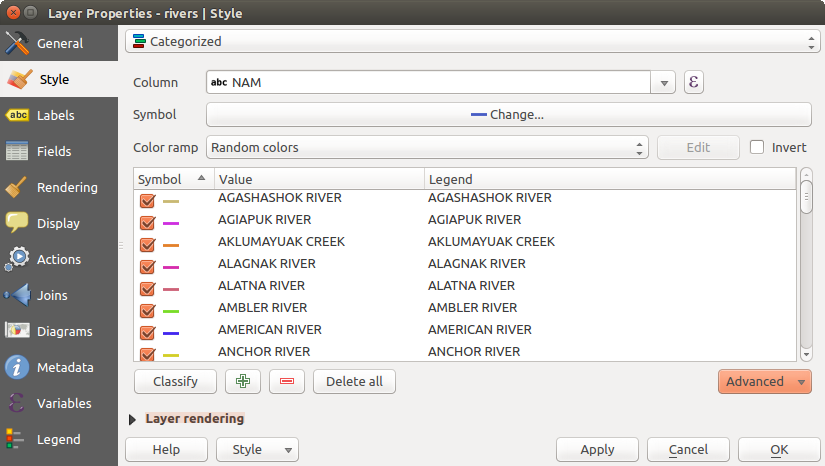This screenshot has height=466, width=825.
Task: Click the red minus remove category button
Action: (286, 381)
